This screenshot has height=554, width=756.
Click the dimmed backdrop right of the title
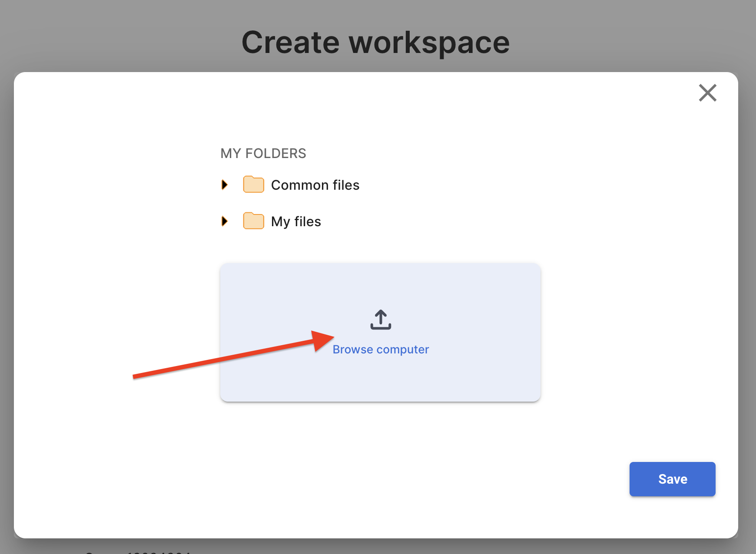(630, 39)
